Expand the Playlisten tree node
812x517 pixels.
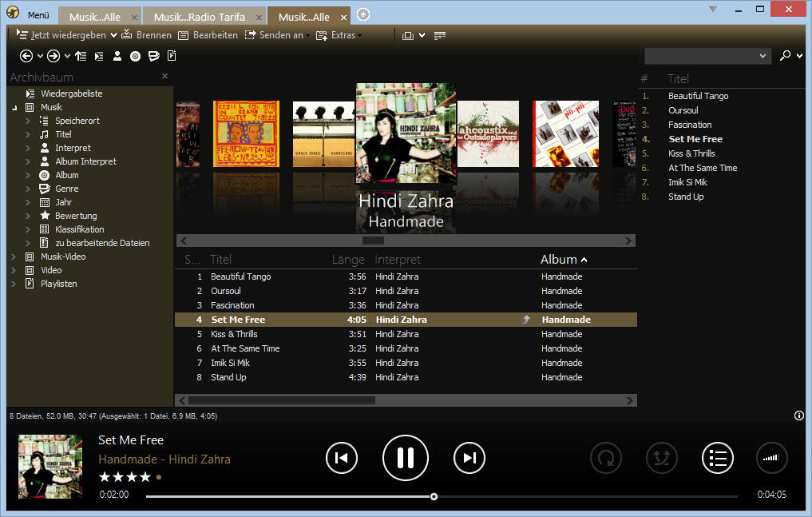point(14,284)
